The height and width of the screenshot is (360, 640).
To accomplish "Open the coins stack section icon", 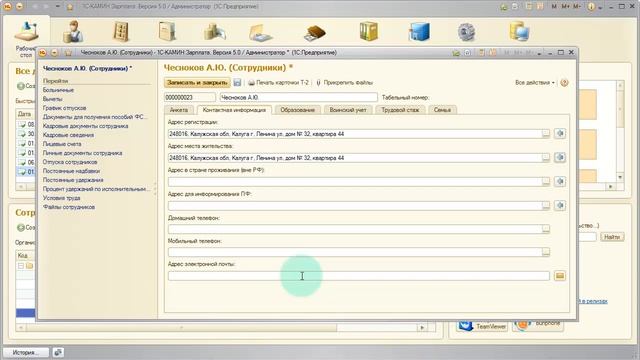I will click(x=215, y=32).
